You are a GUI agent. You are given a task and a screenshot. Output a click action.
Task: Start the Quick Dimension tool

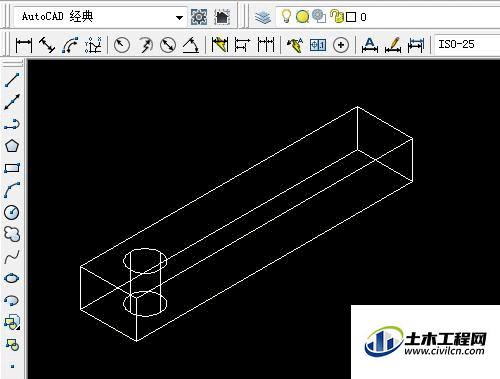click(220, 45)
